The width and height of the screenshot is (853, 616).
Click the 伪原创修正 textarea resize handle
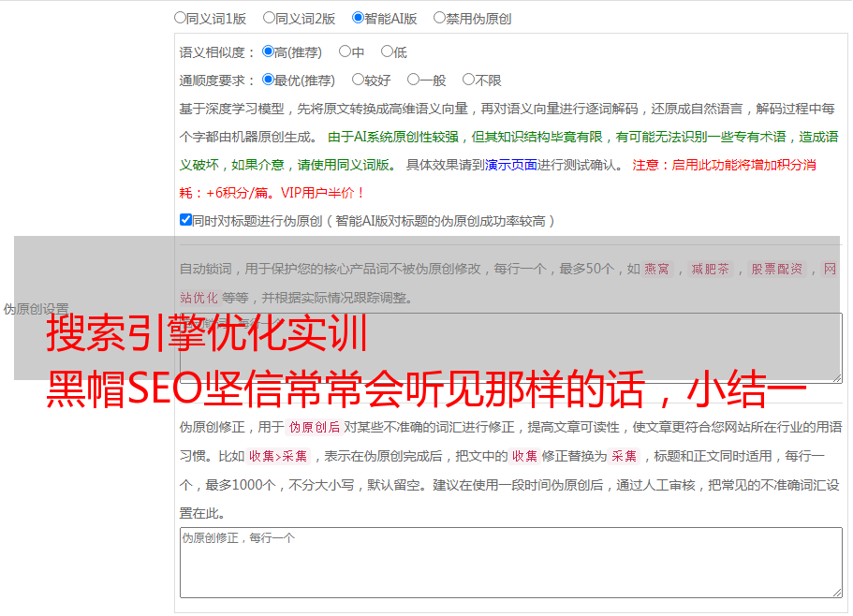pyautogui.click(x=837, y=593)
